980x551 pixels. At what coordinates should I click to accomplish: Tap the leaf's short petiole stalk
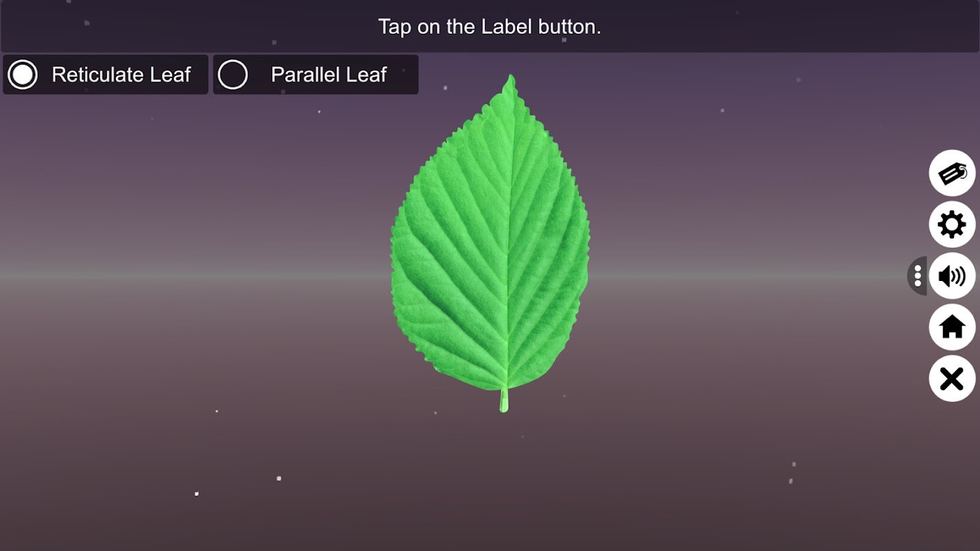coord(504,401)
